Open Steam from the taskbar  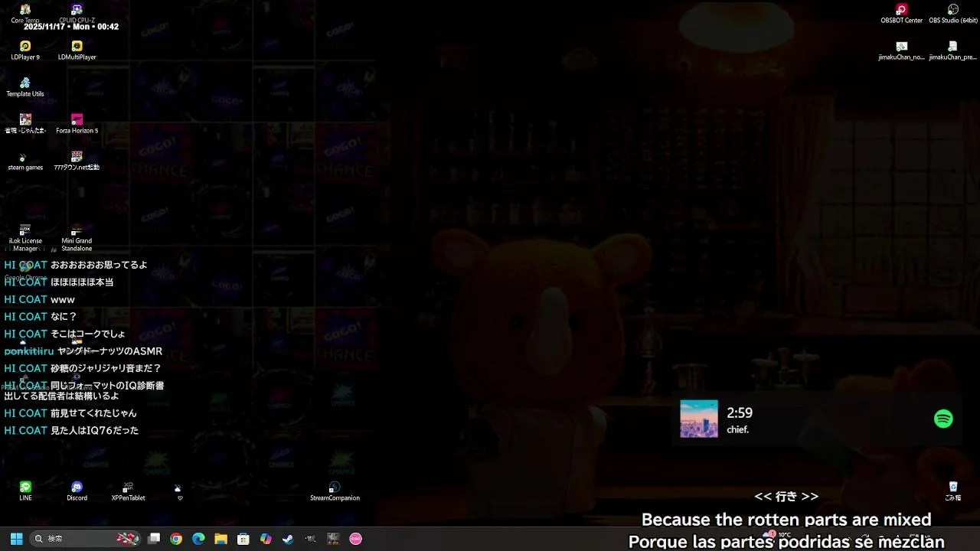[x=288, y=539]
